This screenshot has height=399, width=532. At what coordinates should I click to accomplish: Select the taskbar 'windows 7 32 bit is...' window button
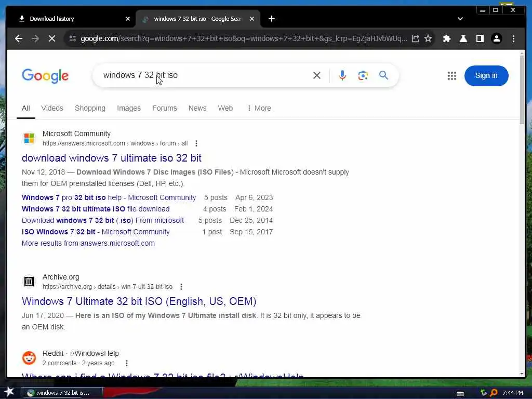(x=61, y=393)
